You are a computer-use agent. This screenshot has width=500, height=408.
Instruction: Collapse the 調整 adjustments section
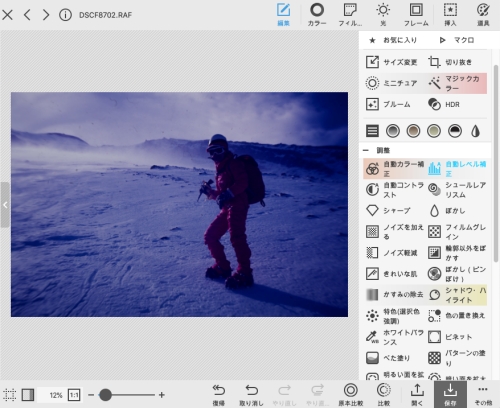(366, 150)
